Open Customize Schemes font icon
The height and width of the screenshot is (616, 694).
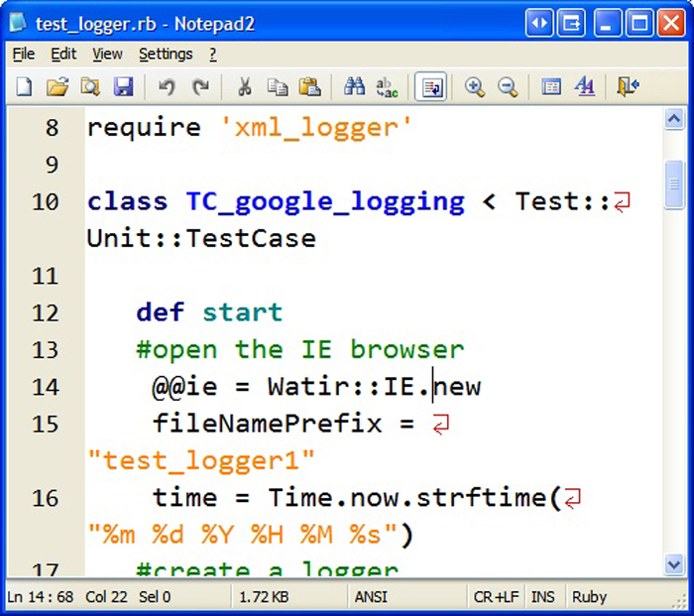click(584, 86)
